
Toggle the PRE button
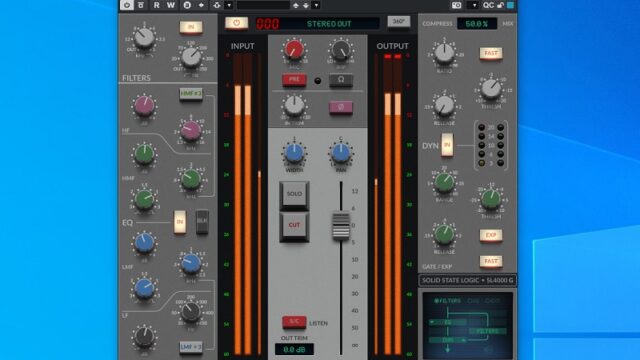(x=294, y=80)
